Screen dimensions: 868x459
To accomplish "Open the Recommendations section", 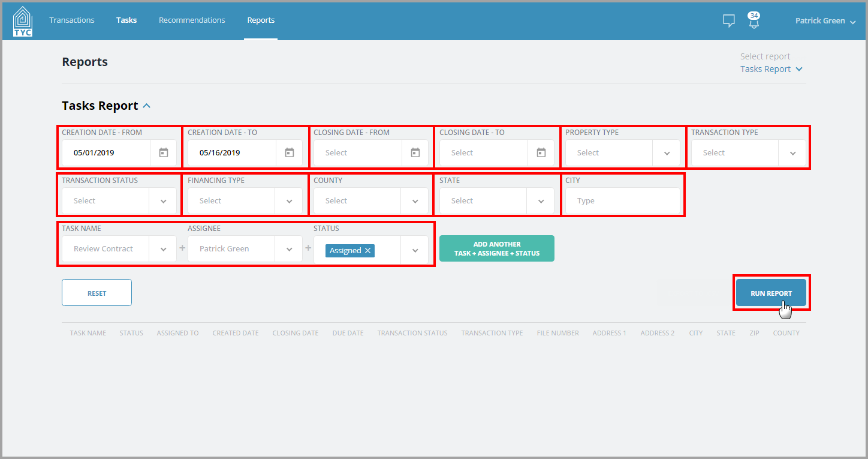I will (192, 20).
